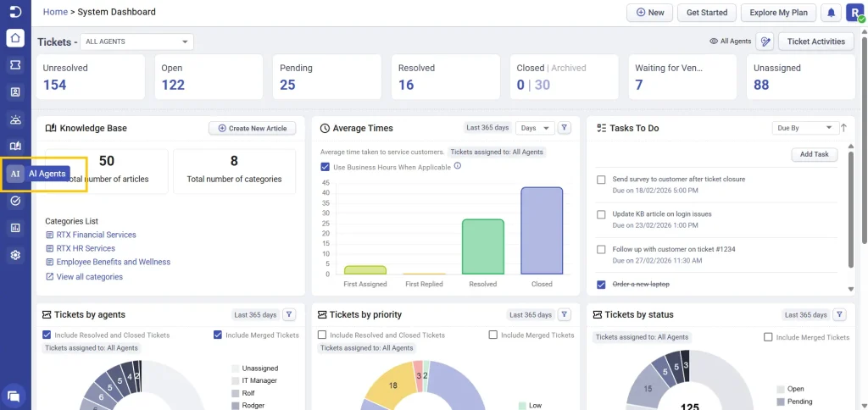The width and height of the screenshot is (868, 410).
Task: Uncheck the Order a new laptop task
Action: coord(601,285)
